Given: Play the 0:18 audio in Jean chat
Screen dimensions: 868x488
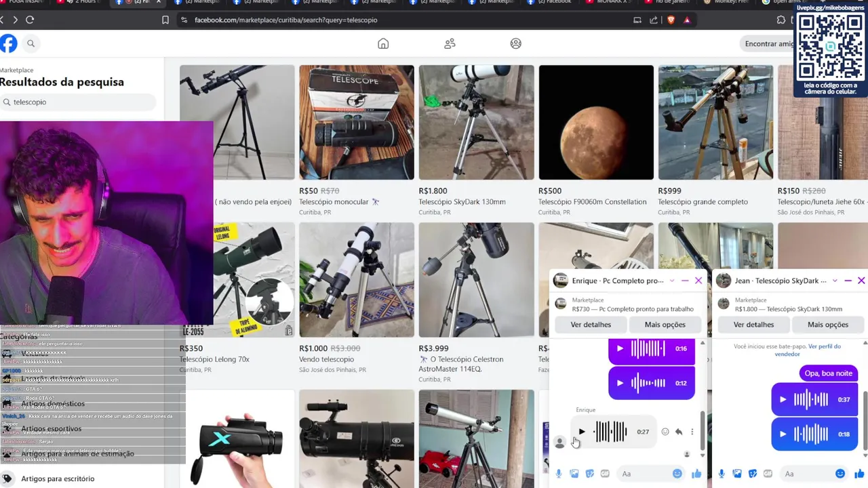Looking at the screenshot, I should point(783,434).
